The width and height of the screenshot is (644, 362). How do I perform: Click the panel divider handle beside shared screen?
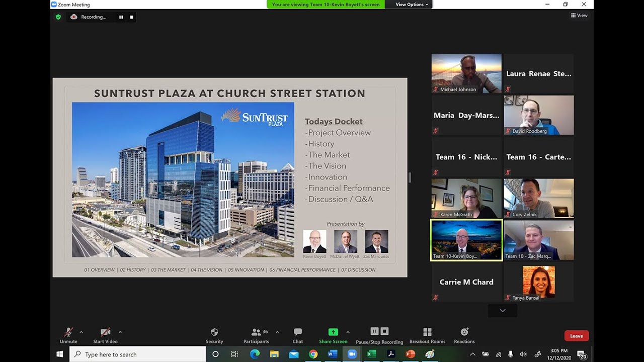click(x=410, y=177)
